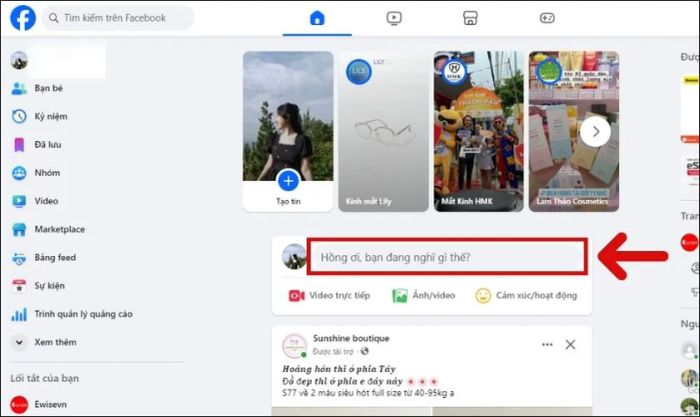
Task: Open the Gaming tab
Action: (547, 18)
